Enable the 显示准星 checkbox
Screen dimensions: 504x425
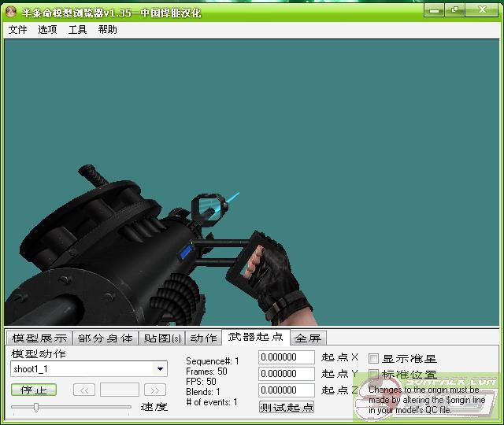click(374, 359)
